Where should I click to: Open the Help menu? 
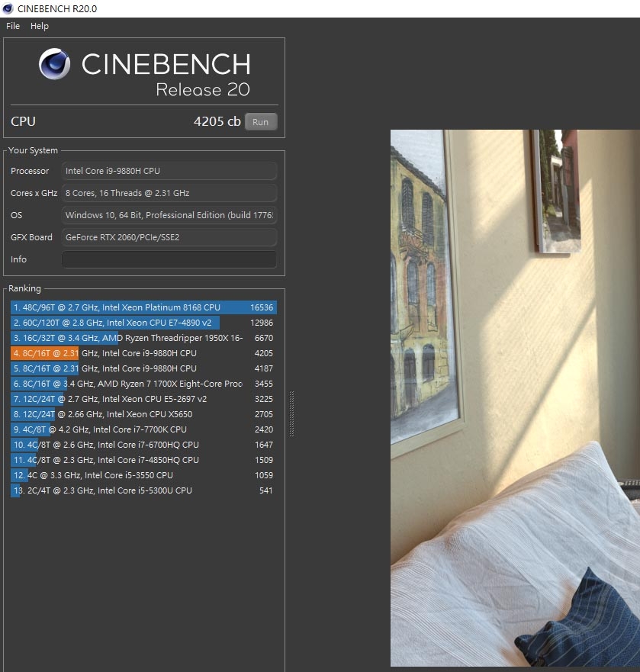point(40,26)
